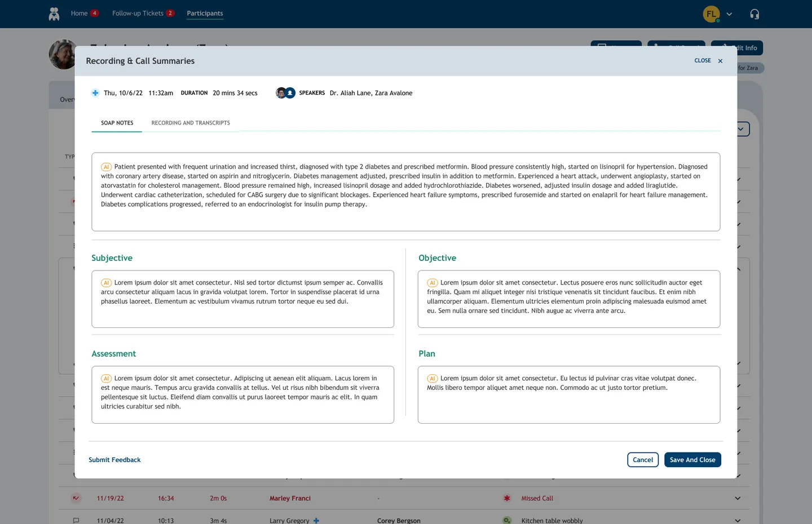Image resolution: width=812 pixels, height=524 pixels.
Task: Expand the user account dropdown arrow
Action: pyautogui.click(x=729, y=14)
